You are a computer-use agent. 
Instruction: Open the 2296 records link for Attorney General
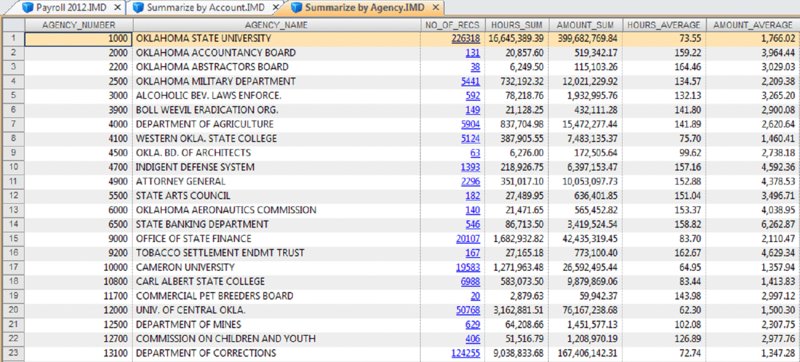[x=470, y=182]
